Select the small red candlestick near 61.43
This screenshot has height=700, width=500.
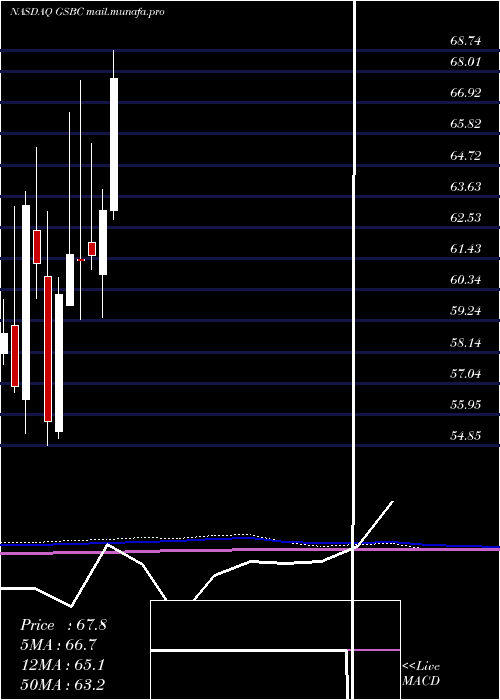coord(92,249)
